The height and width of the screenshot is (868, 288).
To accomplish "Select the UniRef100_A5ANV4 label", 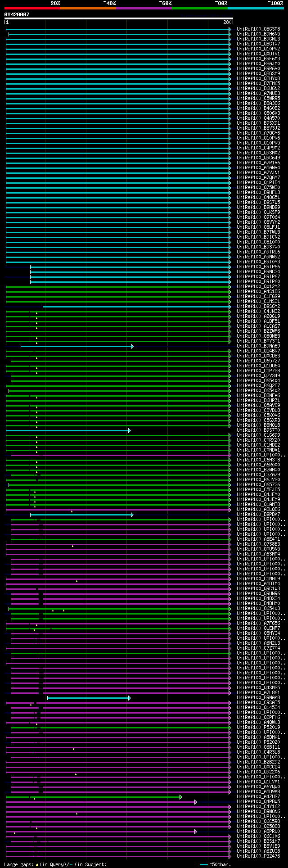I will [x=258, y=167].
